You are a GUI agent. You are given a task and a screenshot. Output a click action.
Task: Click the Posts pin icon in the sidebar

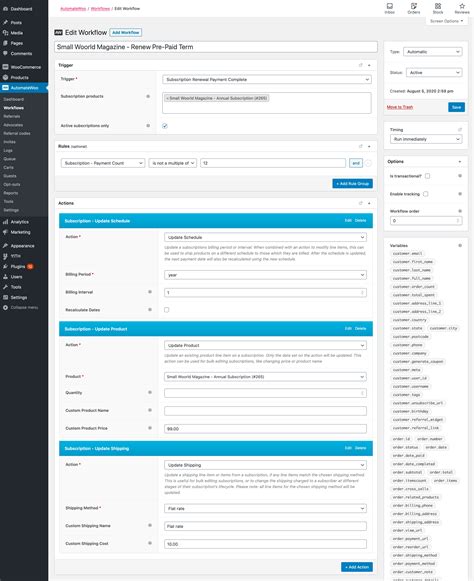tap(6, 22)
